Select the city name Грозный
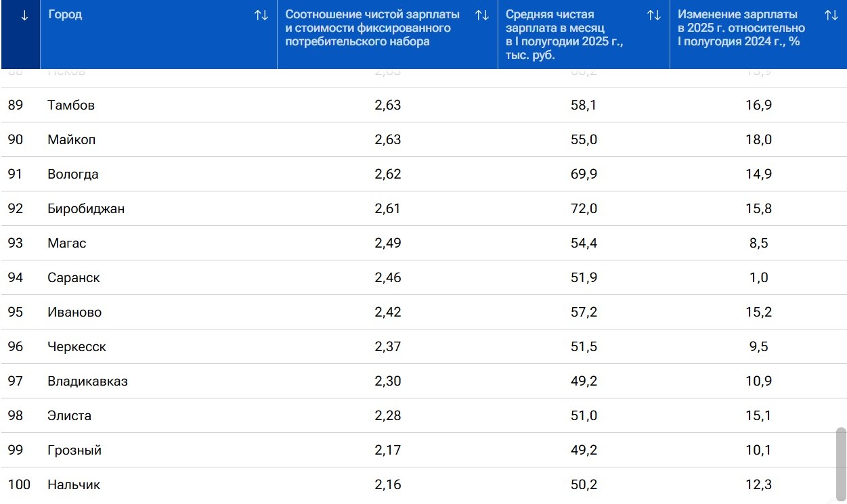847x504 pixels. tap(74, 451)
